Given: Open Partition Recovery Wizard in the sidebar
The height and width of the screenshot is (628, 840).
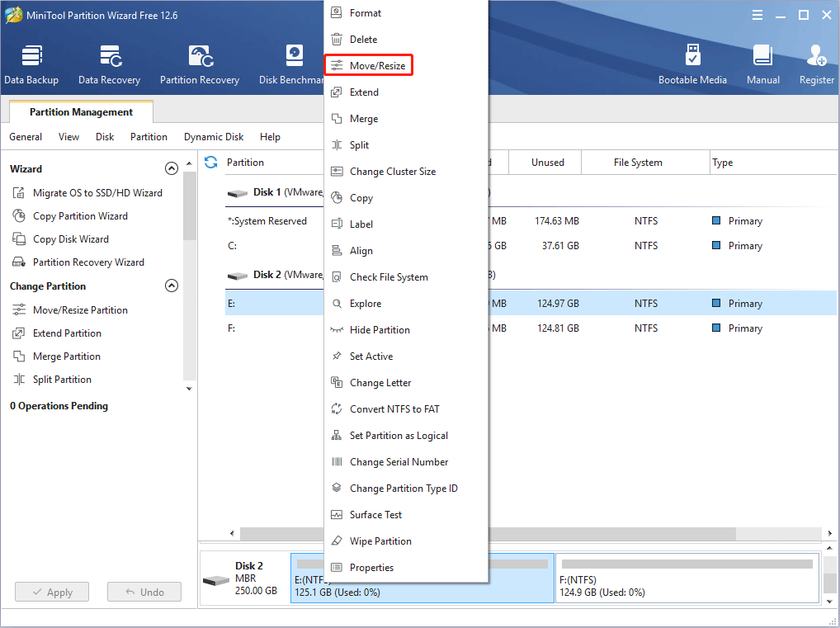Looking at the screenshot, I should tap(78, 262).
